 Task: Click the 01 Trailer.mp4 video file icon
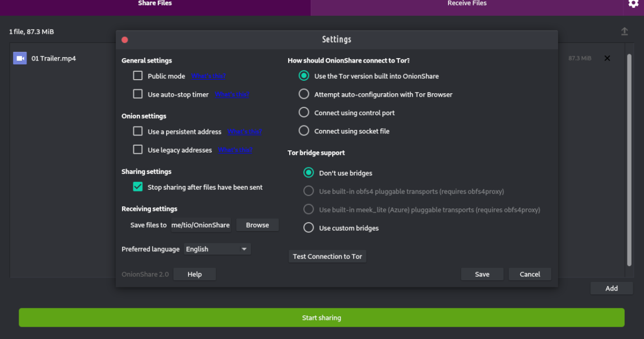coord(20,58)
